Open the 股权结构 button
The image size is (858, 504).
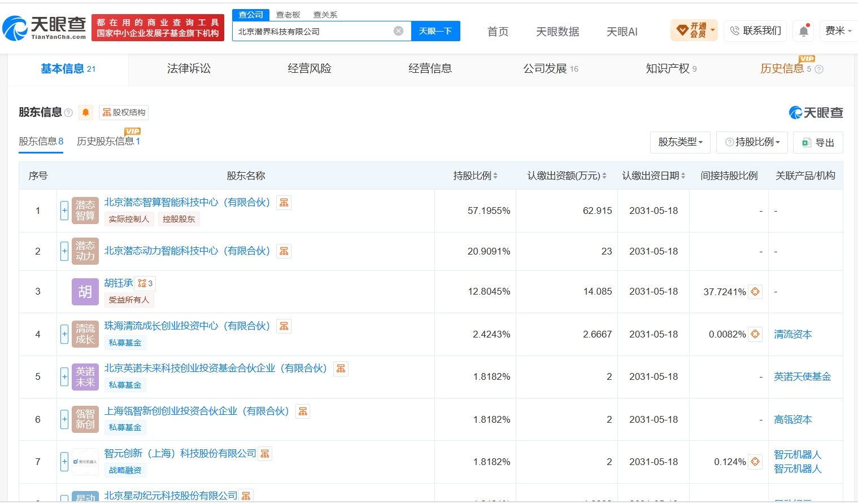[x=124, y=112]
